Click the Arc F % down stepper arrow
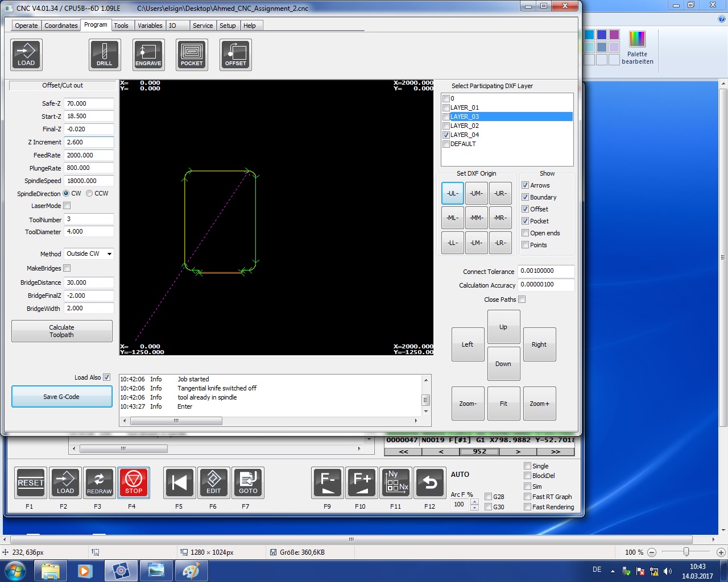 tap(475, 508)
